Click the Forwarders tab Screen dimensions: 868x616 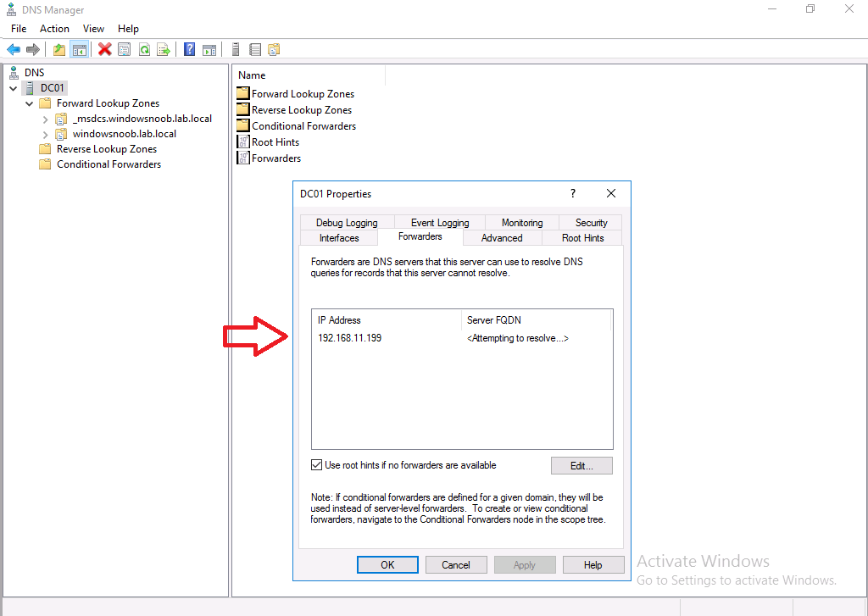coord(420,237)
